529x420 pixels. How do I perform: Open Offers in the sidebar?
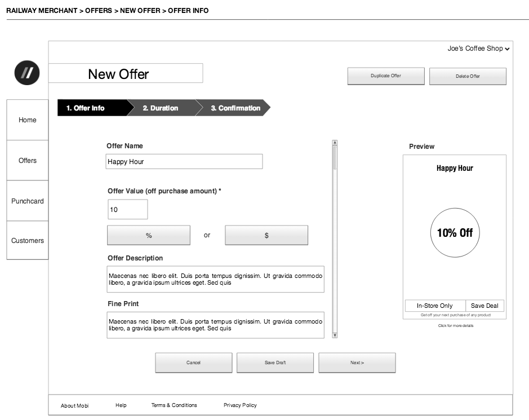(27, 161)
